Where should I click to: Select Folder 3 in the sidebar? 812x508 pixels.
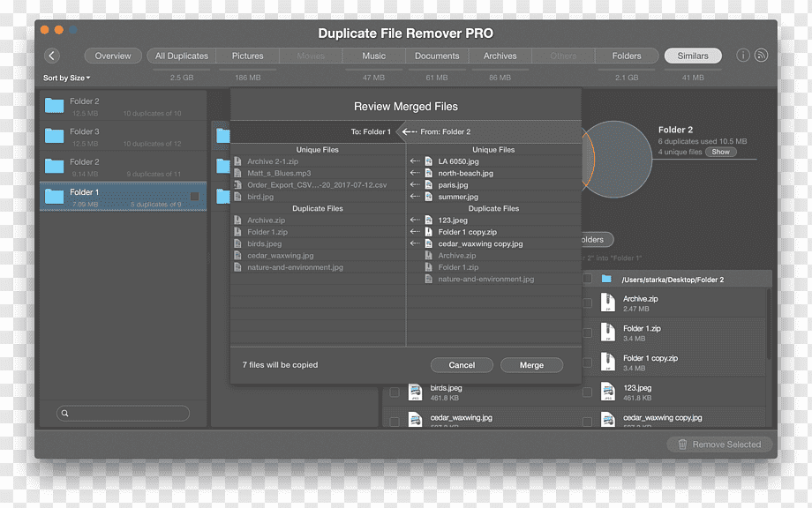[124, 136]
